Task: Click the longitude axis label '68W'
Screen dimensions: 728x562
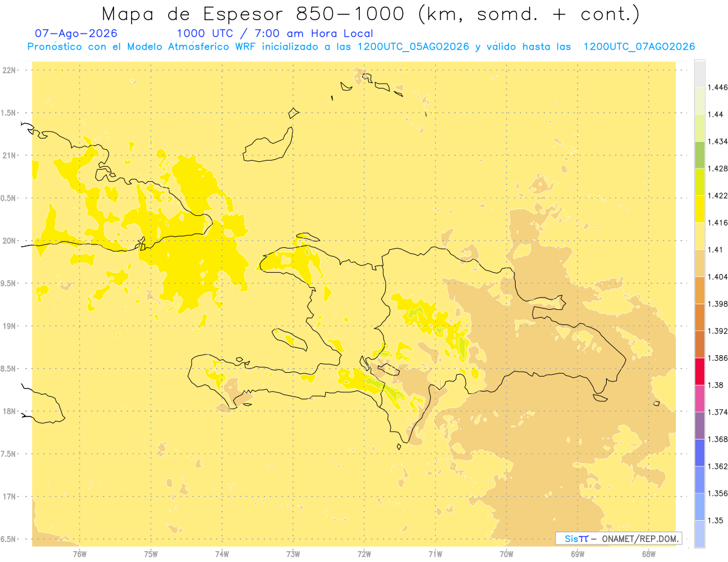Action: click(649, 554)
